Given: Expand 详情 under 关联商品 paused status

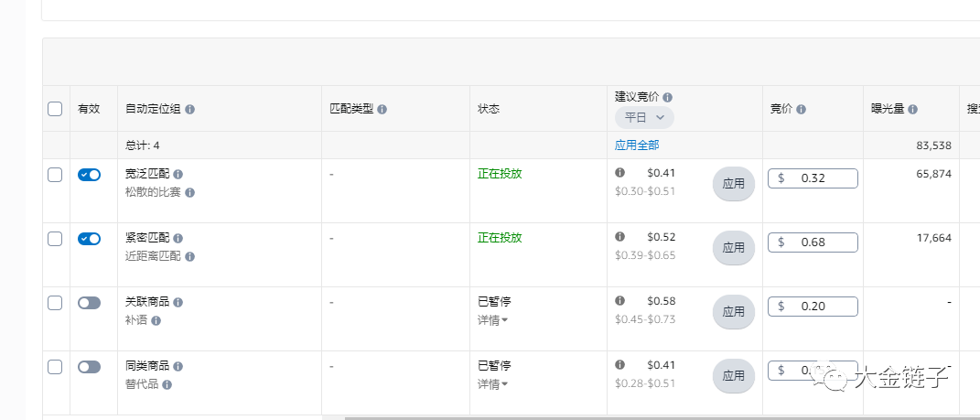Looking at the screenshot, I should pyautogui.click(x=493, y=320).
